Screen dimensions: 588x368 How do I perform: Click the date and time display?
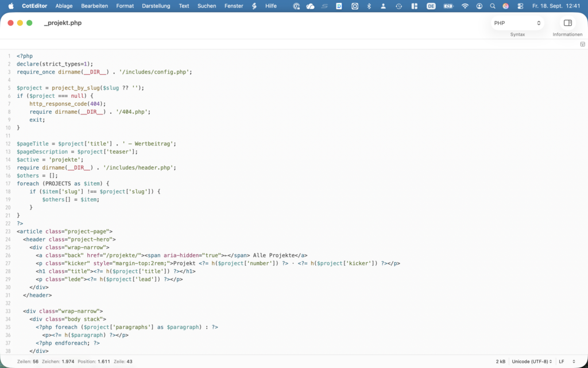click(x=556, y=6)
